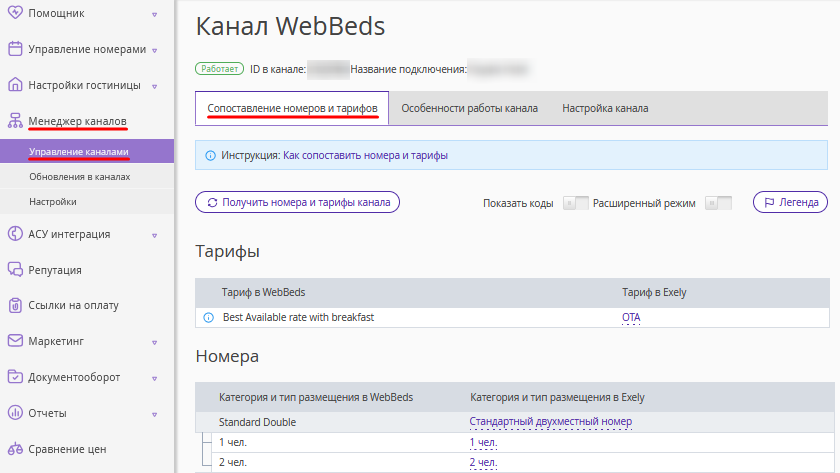The image size is (840, 473).
Task: Click Стандартный двухместный номер link
Action: pos(551,422)
